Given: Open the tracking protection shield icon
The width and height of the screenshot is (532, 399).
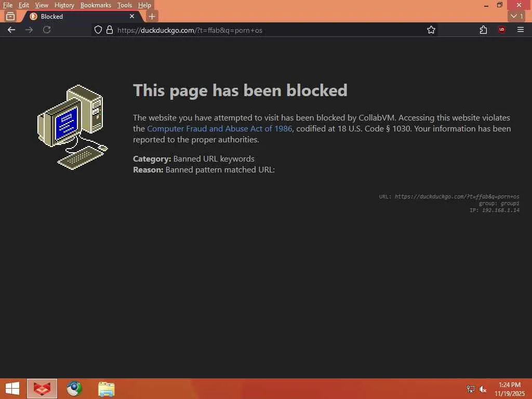Looking at the screenshot, I should [x=98, y=30].
